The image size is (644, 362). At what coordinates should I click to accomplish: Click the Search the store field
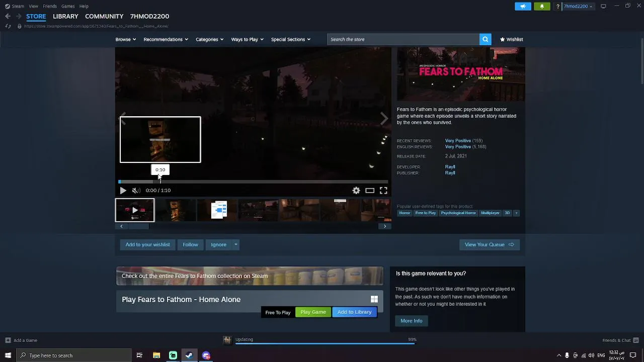point(403,39)
